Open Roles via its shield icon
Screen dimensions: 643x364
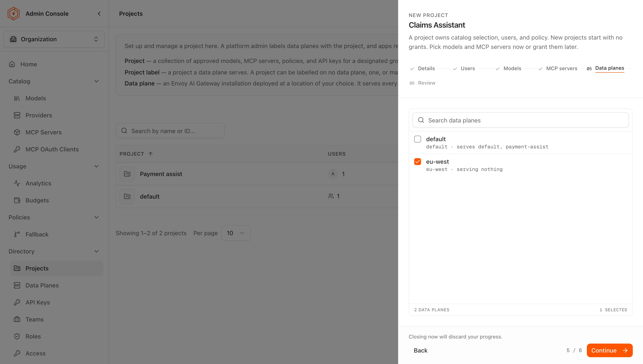click(x=17, y=336)
